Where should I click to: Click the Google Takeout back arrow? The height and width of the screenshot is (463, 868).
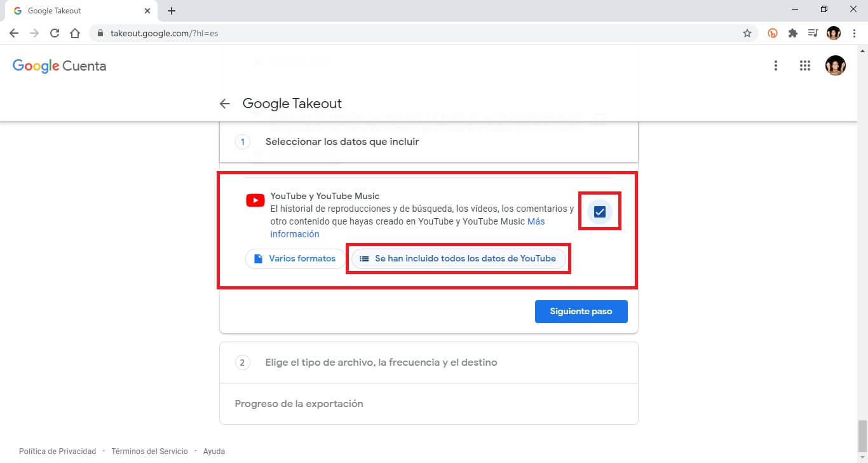pyautogui.click(x=224, y=104)
